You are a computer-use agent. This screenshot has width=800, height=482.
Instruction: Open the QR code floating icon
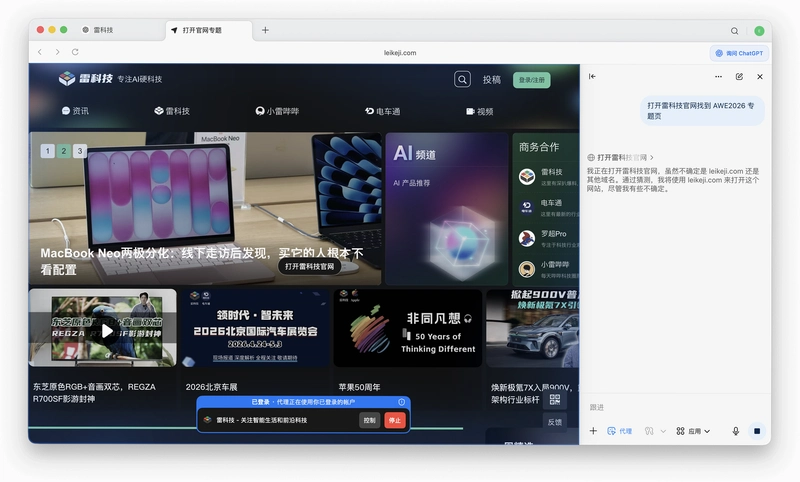pos(555,399)
